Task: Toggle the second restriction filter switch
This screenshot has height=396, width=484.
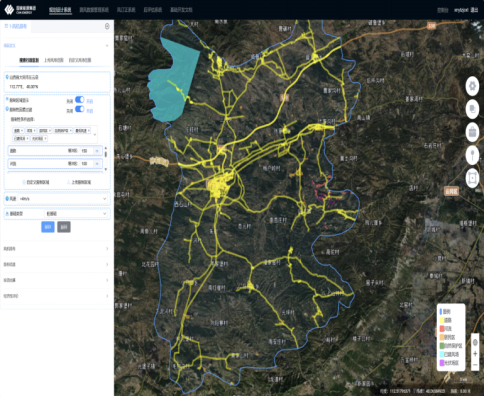Action: pyautogui.click(x=80, y=109)
